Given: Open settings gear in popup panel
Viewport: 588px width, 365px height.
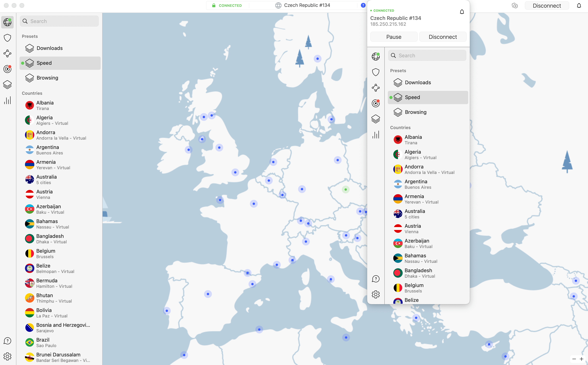Looking at the screenshot, I should tap(376, 294).
